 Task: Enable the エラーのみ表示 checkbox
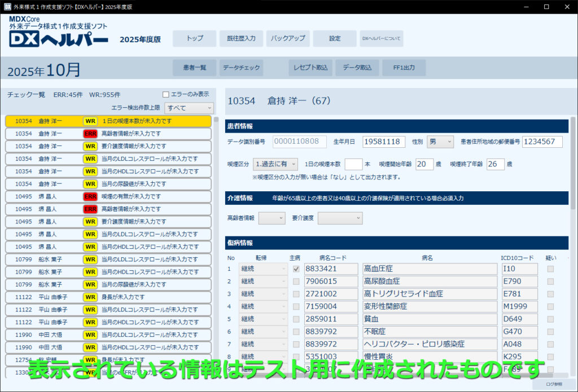coord(166,94)
